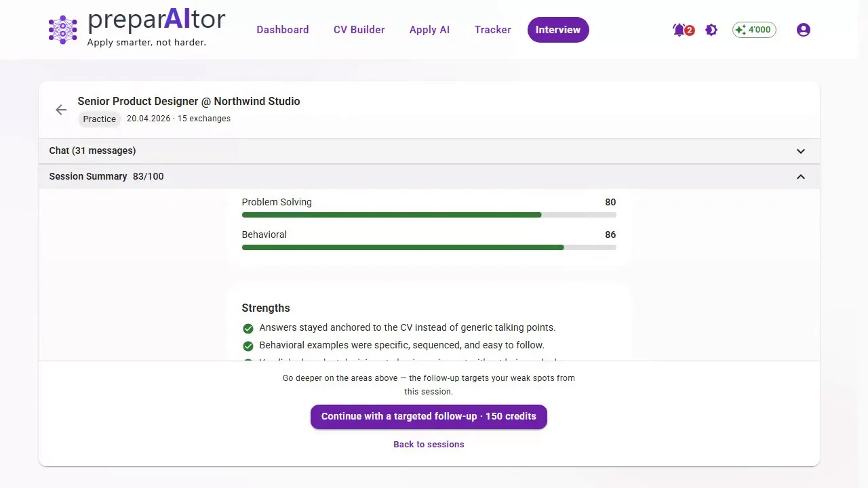Viewport: 868px width, 488px height.
Task: Expand the Chat (31 messages) chevron
Action: 801,151
